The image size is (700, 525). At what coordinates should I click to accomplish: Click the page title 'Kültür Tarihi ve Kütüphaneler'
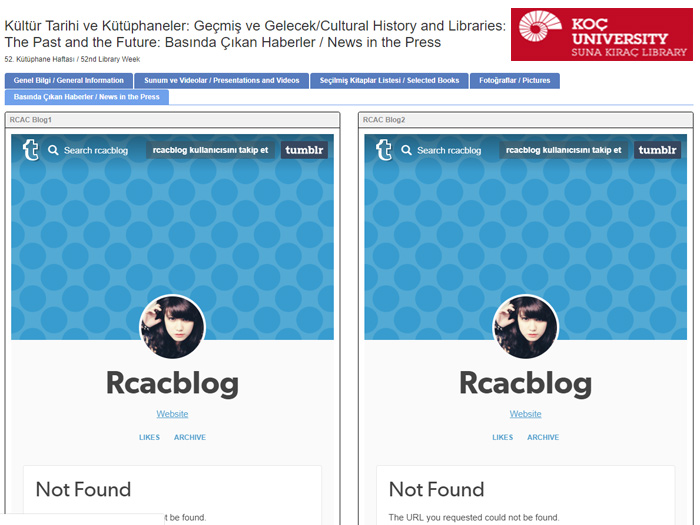pos(255,34)
